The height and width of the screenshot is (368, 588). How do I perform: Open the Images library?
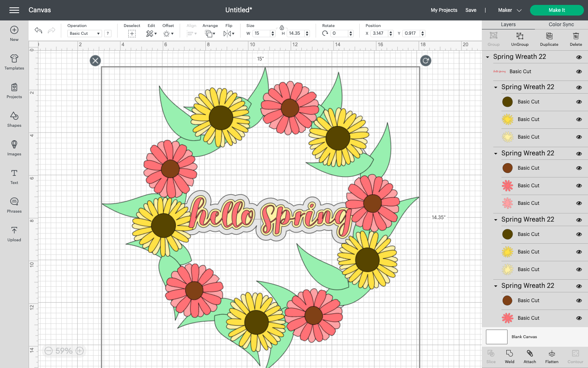pyautogui.click(x=14, y=148)
